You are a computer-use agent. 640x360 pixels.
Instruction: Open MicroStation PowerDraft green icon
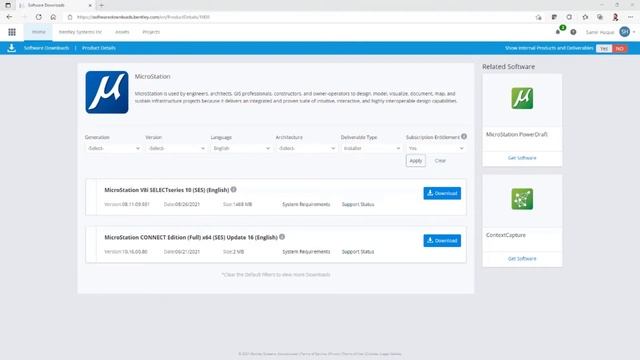[x=522, y=98]
